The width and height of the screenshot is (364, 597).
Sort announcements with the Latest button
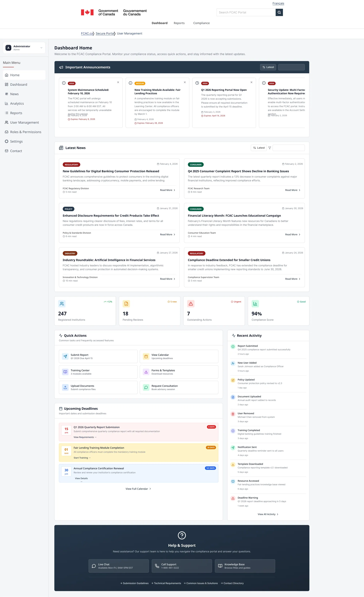pos(268,67)
